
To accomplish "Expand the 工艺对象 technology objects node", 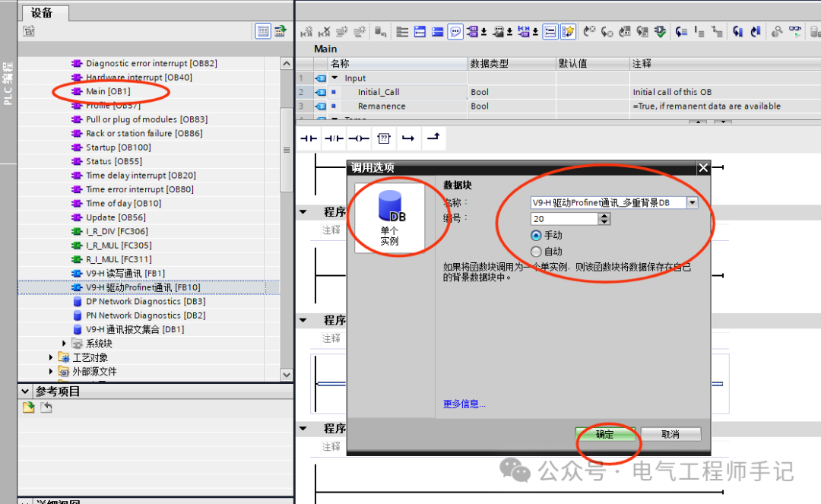I will [51, 357].
